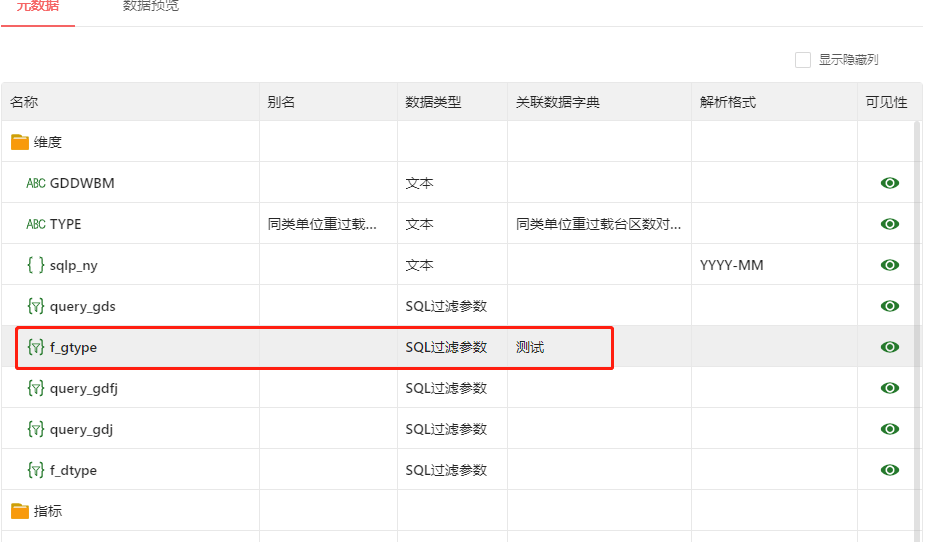Toggle visibility eye for GDDWBM row
The image size is (928, 542).
coord(889,183)
